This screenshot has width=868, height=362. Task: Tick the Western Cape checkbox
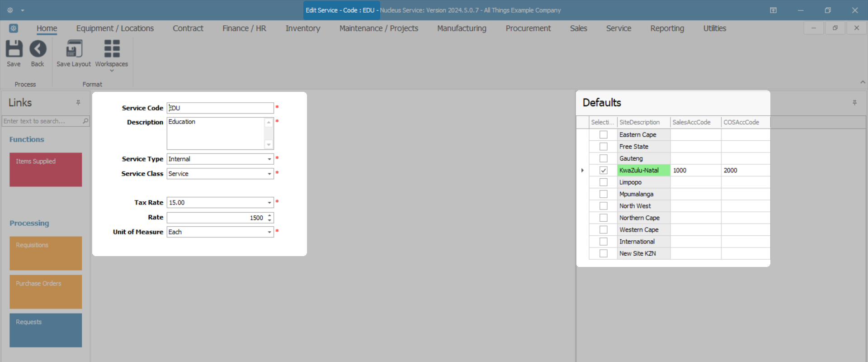[604, 229]
